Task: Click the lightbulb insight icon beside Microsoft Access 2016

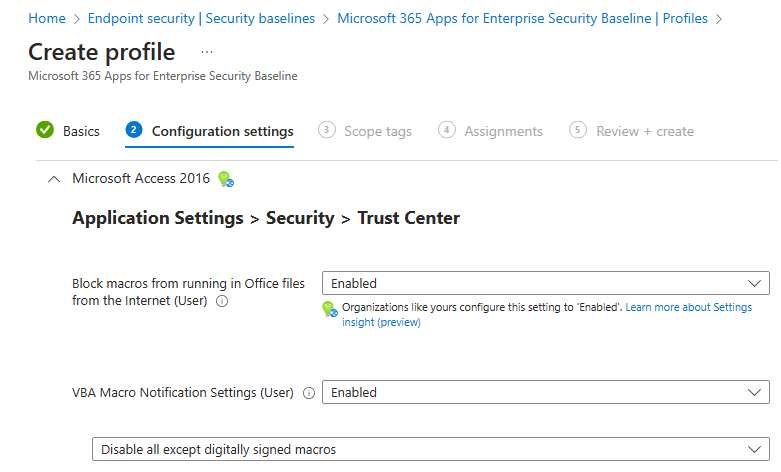Action: tap(225, 180)
